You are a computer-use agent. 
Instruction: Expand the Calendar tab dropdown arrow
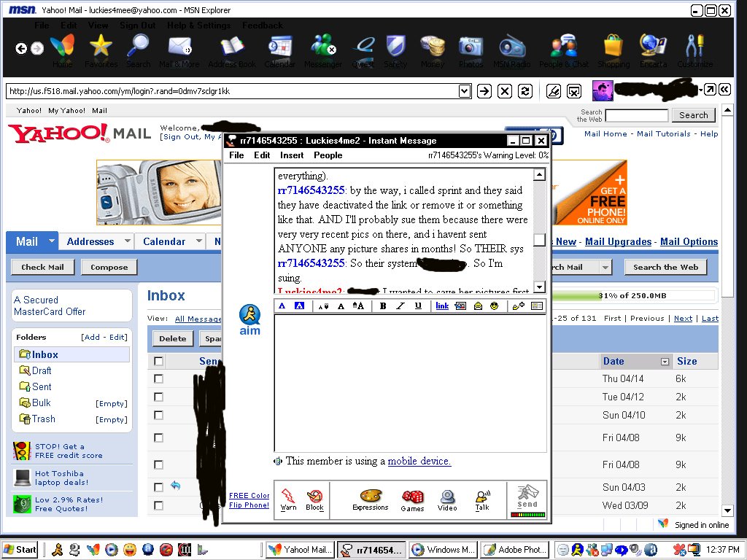pos(199,241)
